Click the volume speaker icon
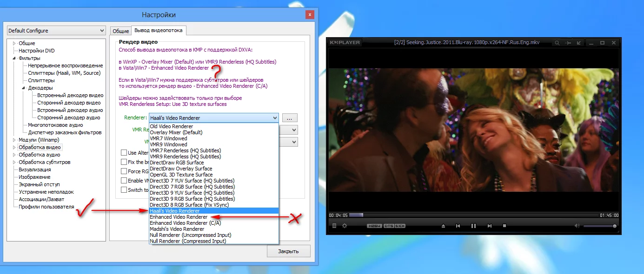The width and height of the screenshot is (644, 274). [x=578, y=226]
